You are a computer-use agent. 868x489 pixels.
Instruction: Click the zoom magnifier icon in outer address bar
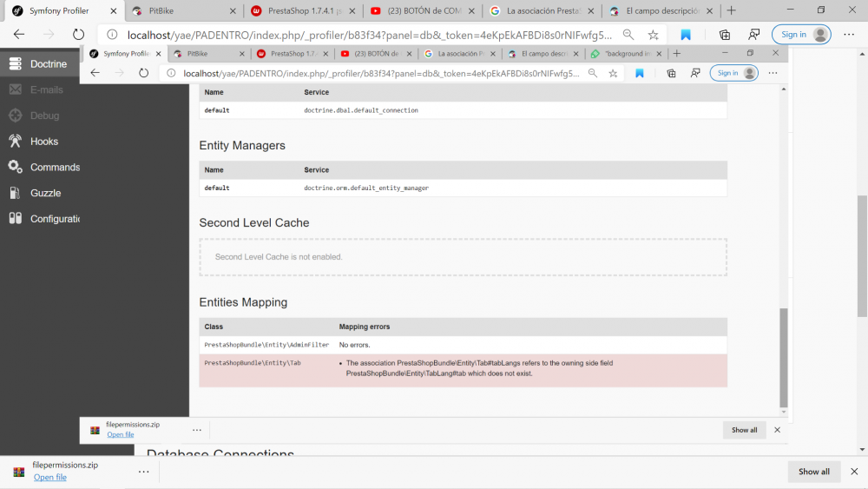[628, 35]
